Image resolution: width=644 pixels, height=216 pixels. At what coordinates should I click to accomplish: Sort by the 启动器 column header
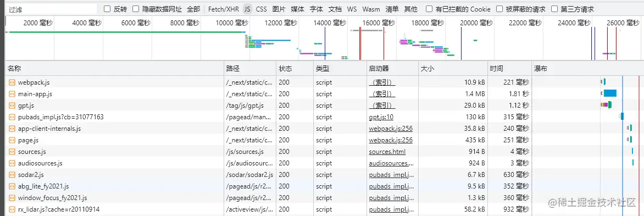coord(392,69)
